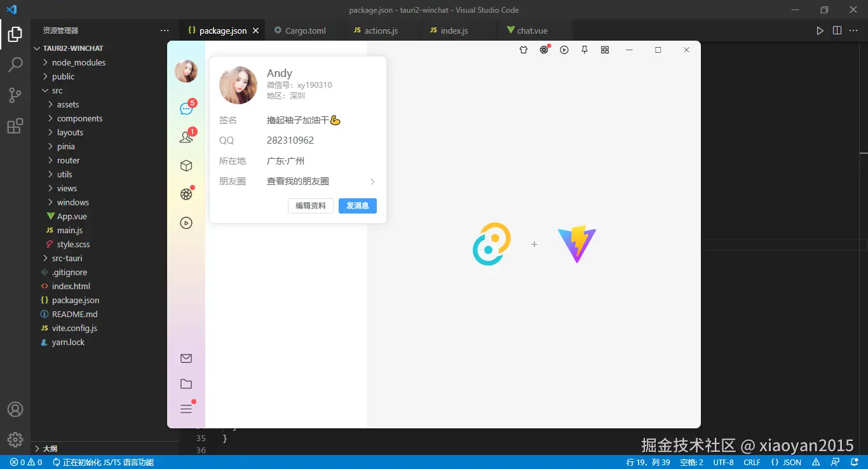This screenshot has height=469, width=868.
Task: Switch to the index.js tab
Action: coord(454,31)
